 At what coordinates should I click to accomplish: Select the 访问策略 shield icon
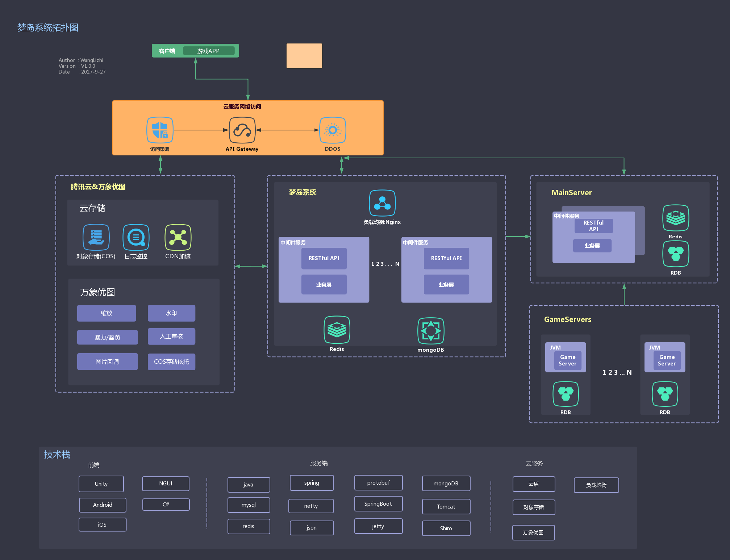point(160,130)
